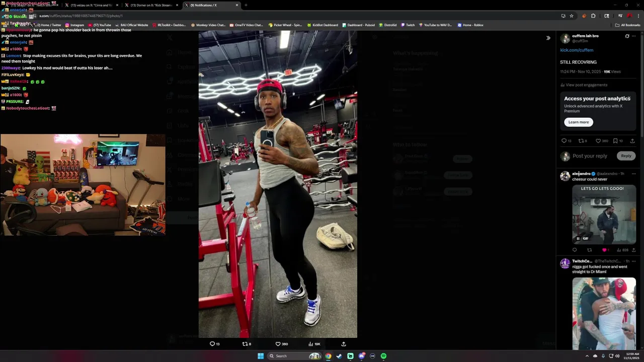Screen dimensions: 644x362
Task: Open Chrome extensions puzzle icon
Action: tap(593, 16)
